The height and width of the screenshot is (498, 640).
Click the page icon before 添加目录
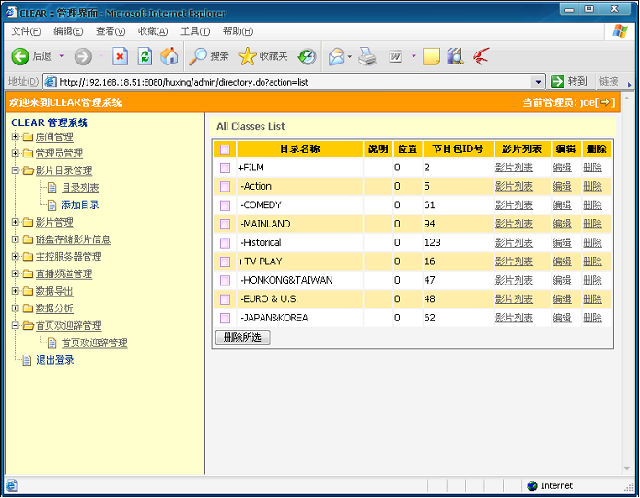(52, 205)
